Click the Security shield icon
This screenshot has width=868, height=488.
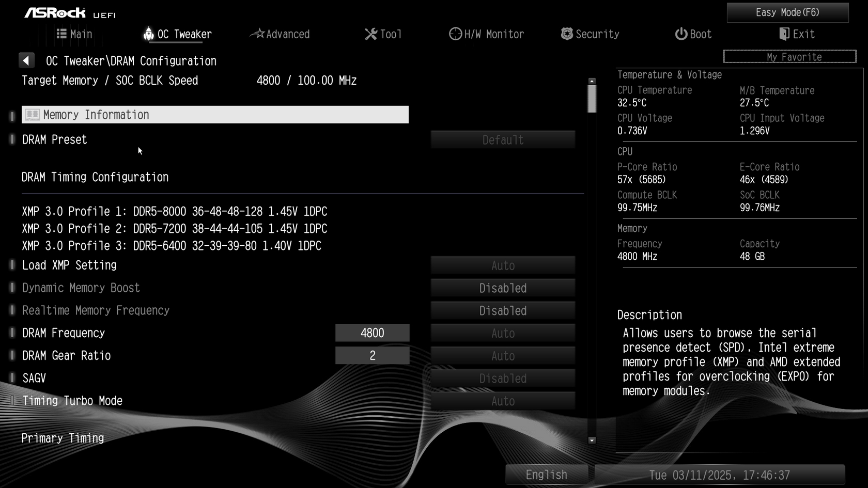[567, 34]
